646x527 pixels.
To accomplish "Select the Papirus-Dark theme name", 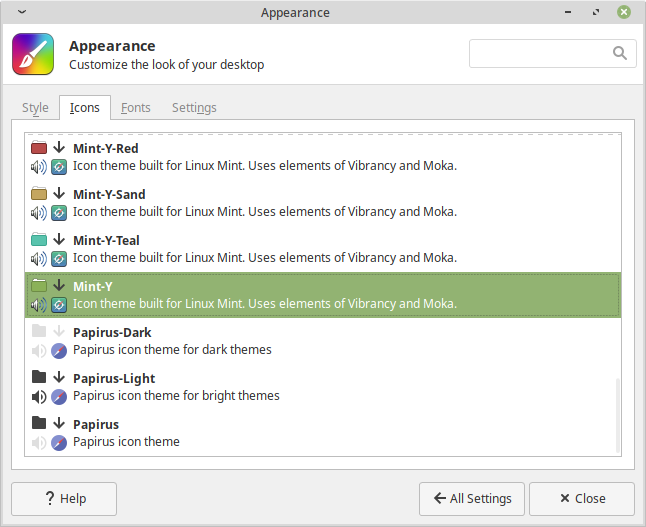I will tap(112, 333).
